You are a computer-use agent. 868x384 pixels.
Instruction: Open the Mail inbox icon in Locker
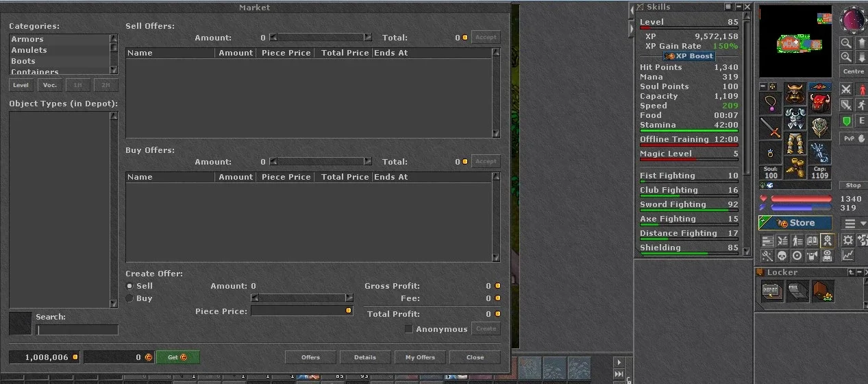point(797,291)
